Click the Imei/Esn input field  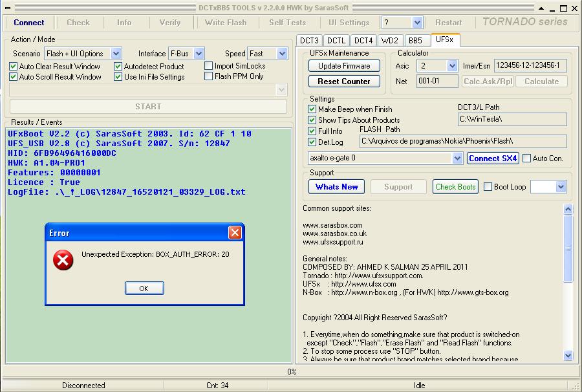click(530, 65)
